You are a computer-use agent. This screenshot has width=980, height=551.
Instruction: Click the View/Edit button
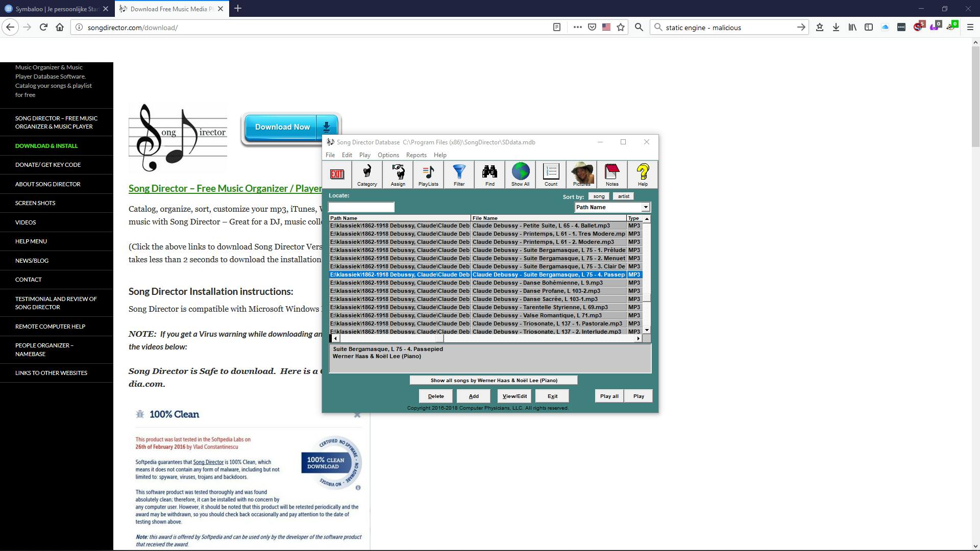point(514,396)
